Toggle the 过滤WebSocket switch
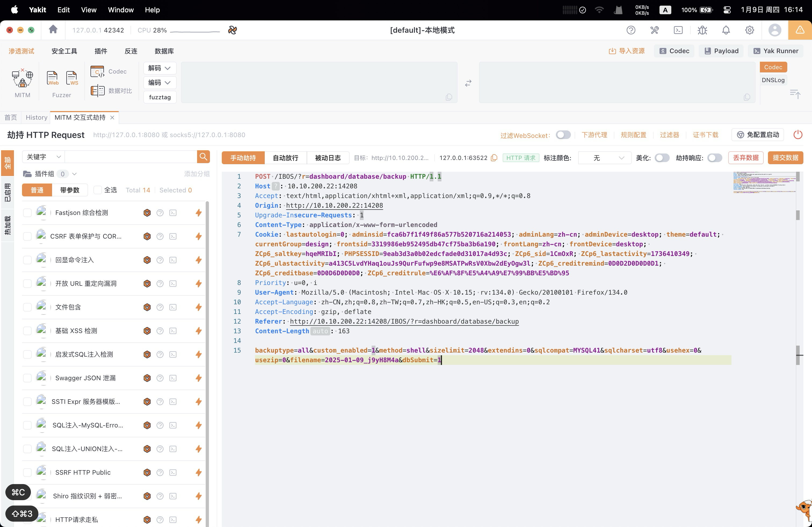This screenshot has height=527, width=812. [563, 135]
